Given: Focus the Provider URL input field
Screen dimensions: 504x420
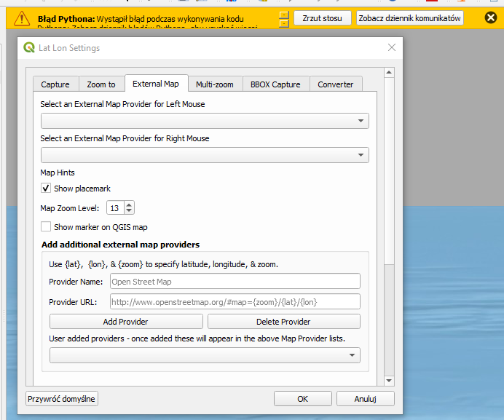Looking at the screenshot, I should [x=235, y=301].
